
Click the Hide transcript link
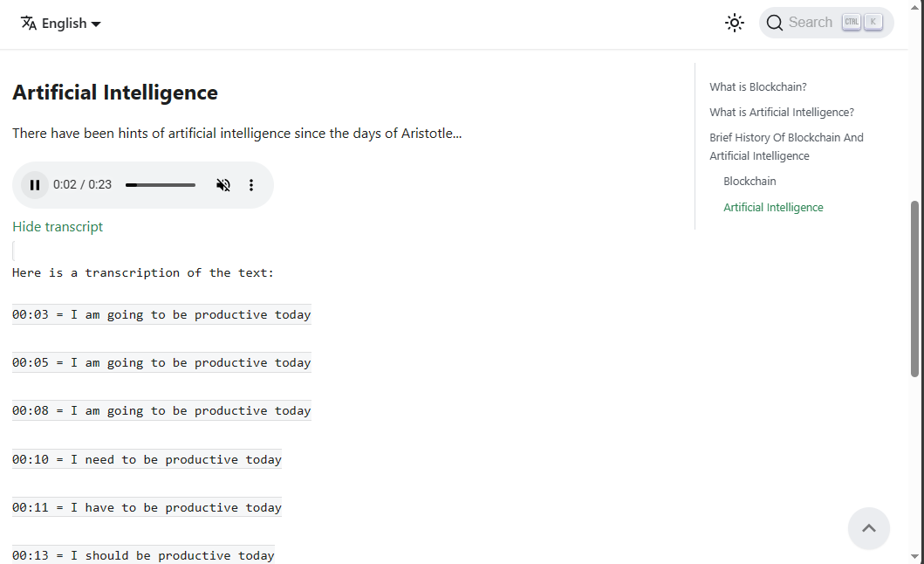[58, 227]
